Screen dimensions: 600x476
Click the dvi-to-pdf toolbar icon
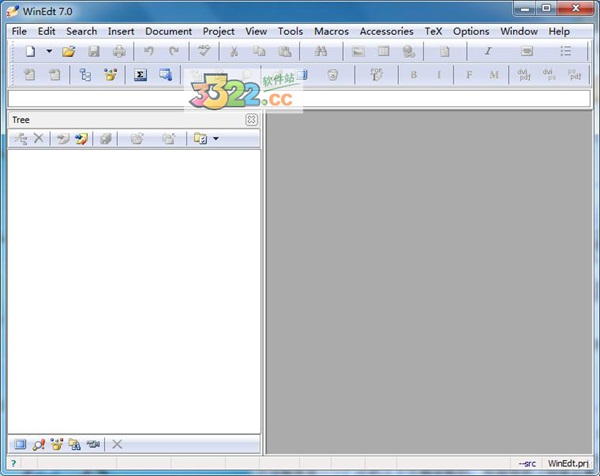523,75
